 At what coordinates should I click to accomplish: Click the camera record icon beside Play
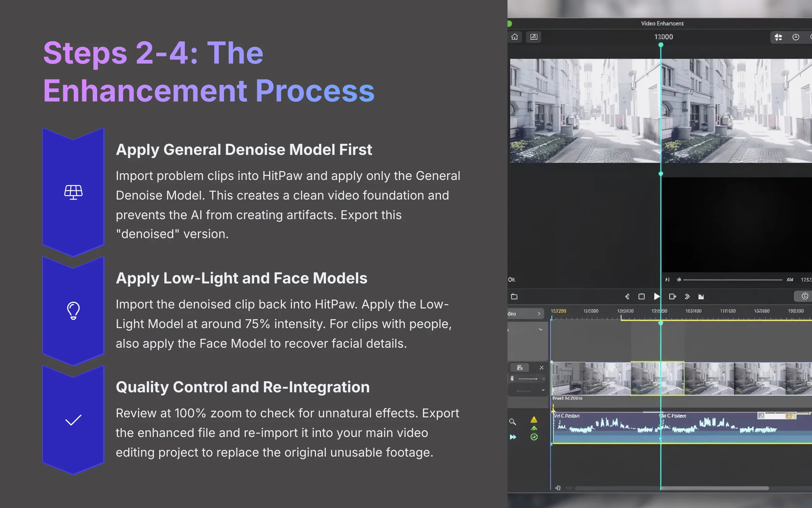point(672,297)
